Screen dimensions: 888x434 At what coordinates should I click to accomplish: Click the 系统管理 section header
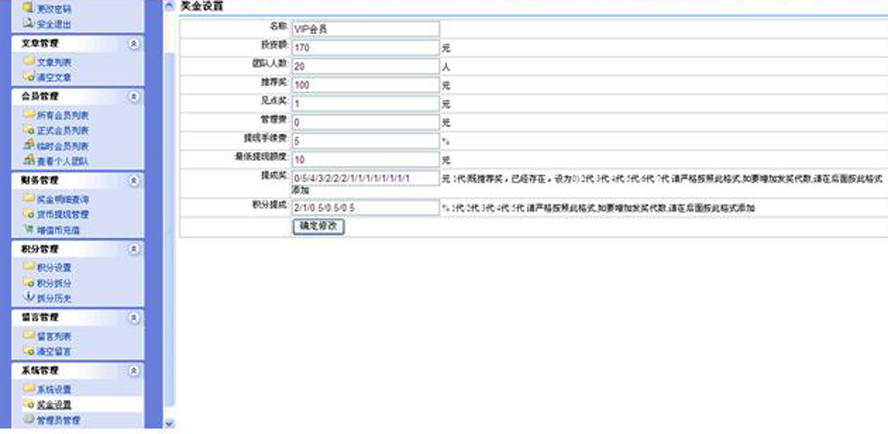[78, 371]
